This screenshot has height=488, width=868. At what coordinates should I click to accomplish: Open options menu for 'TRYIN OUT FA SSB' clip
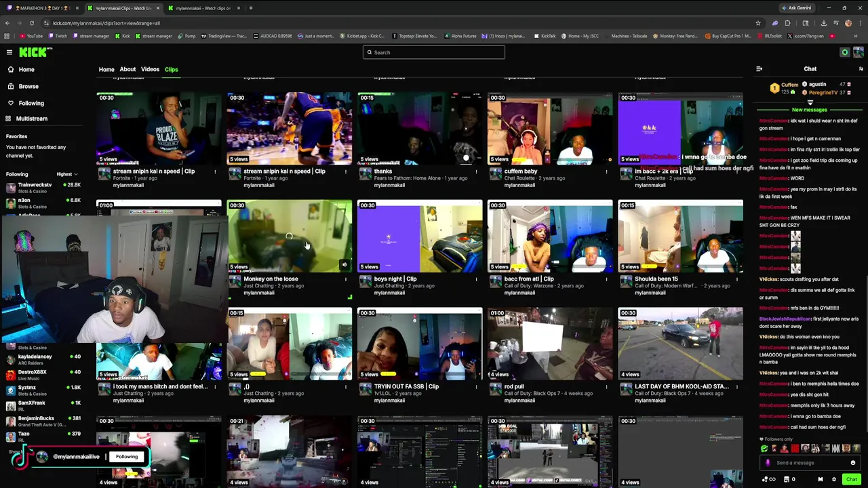point(476,387)
